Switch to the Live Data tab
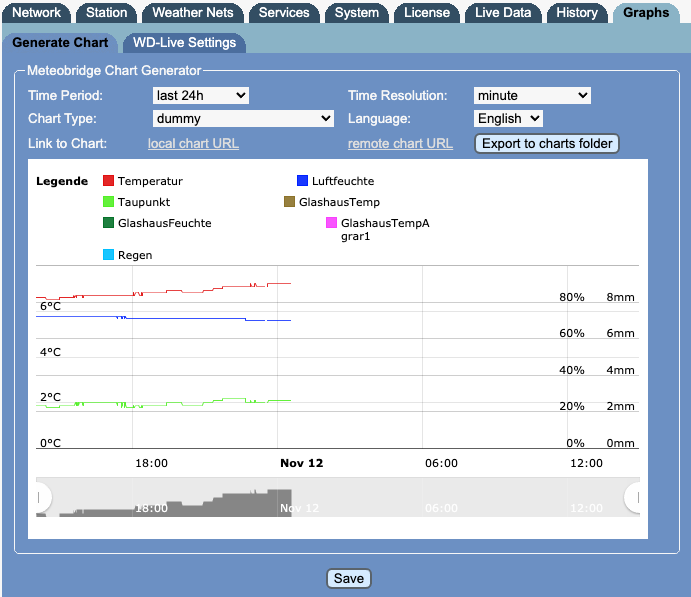The image size is (691, 597). [502, 13]
